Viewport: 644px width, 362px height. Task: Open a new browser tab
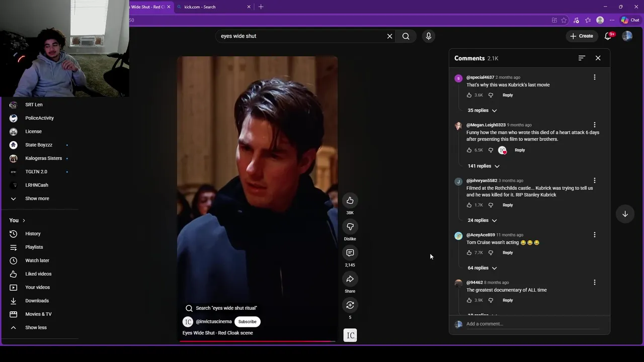click(x=261, y=7)
